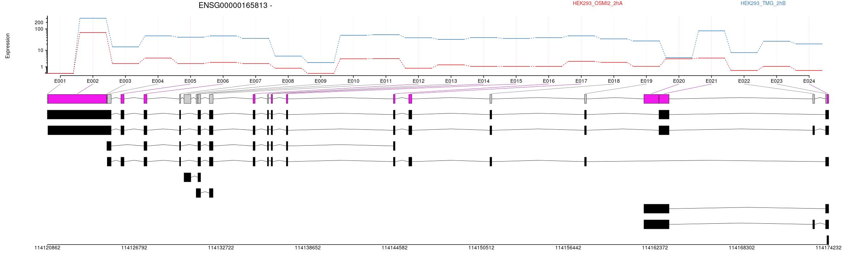Click the exon label E009
The height and width of the screenshot is (253, 868).
[320, 81]
